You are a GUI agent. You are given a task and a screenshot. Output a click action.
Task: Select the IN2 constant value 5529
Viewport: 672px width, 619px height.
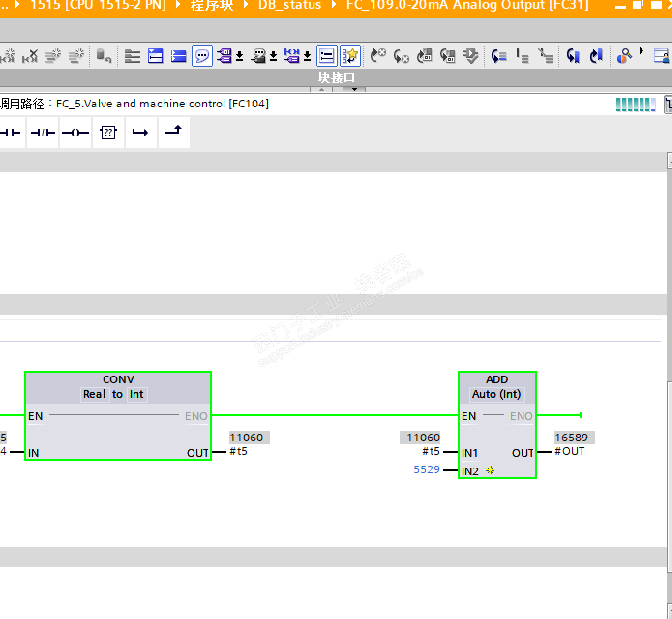click(x=427, y=469)
